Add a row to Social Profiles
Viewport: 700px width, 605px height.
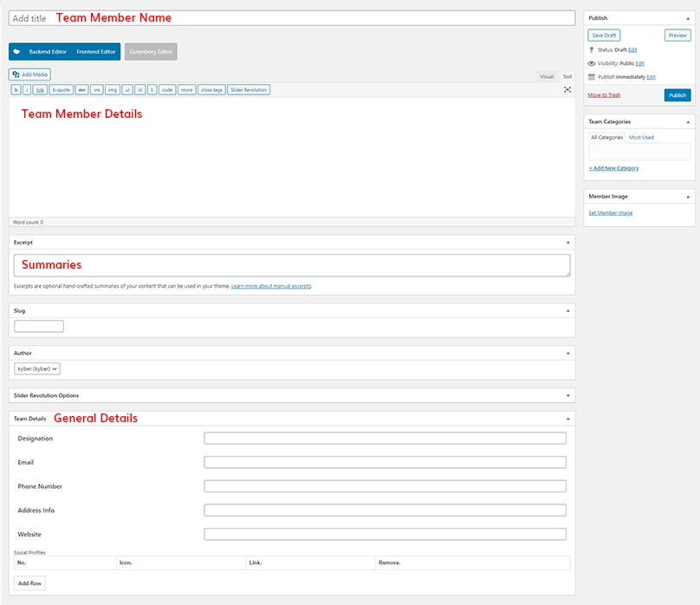[29, 583]
